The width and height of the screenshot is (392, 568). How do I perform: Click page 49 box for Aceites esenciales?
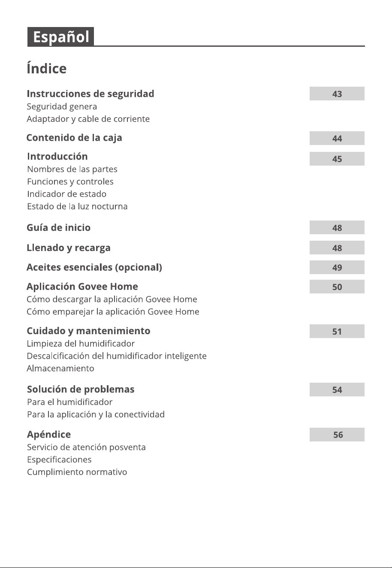[x=337, y=267]
